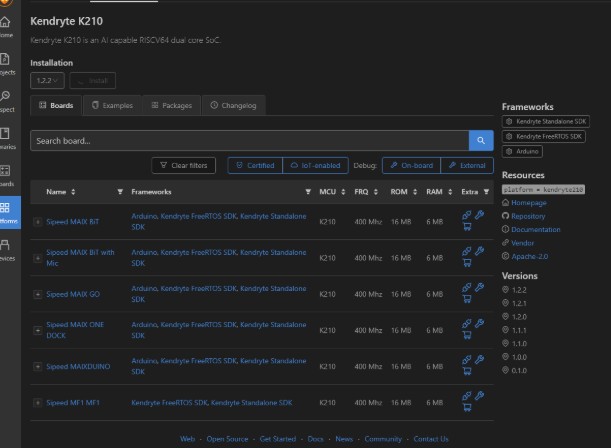The width and height of the screenshot is (611, 448).
Task: Sort by the RAM column
Action: point(450,192)
